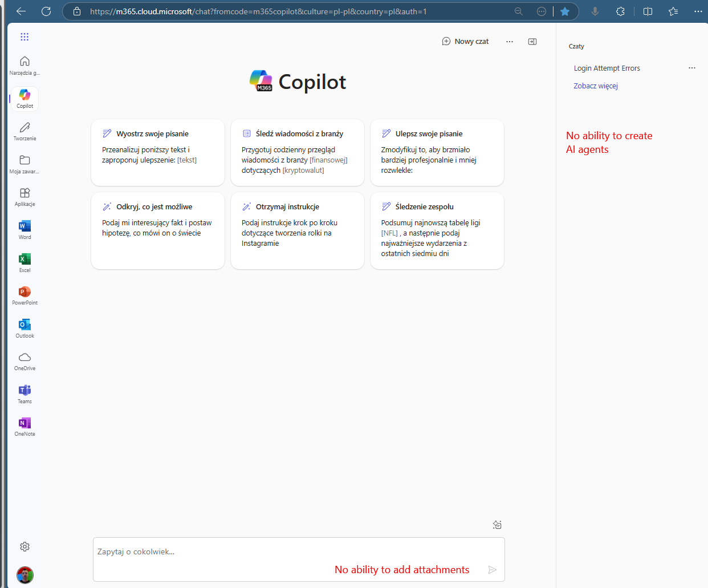Open the Tworzenie (Create) section
The height and width of the screenshot is (588, 708).
[x=25, y=131]
